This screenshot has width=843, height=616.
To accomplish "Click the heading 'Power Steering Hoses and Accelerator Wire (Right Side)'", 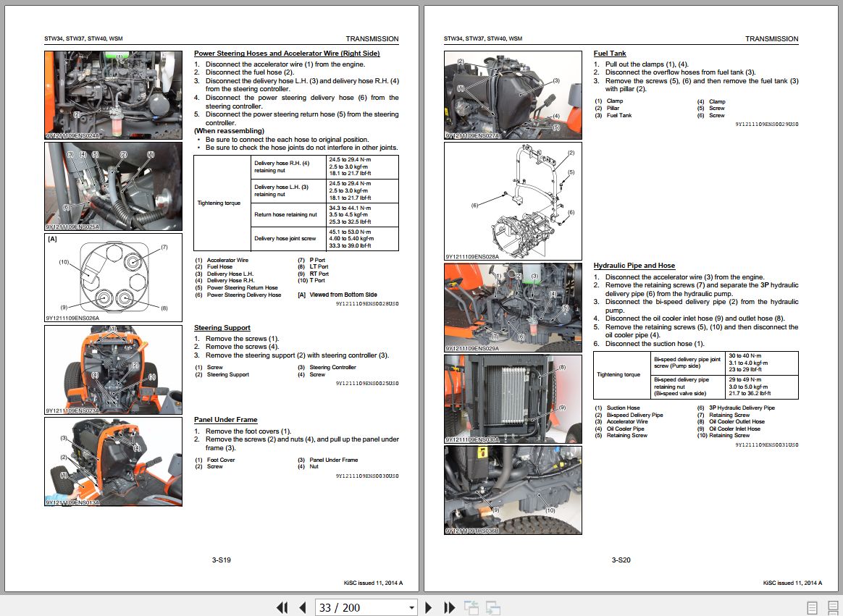I will (287, 54).
